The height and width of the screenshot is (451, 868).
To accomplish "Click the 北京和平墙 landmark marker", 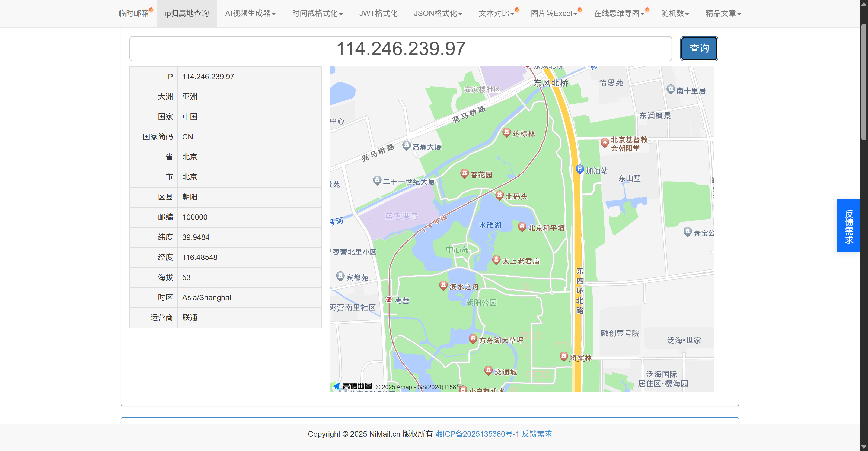I will click(x=522, y=227).
